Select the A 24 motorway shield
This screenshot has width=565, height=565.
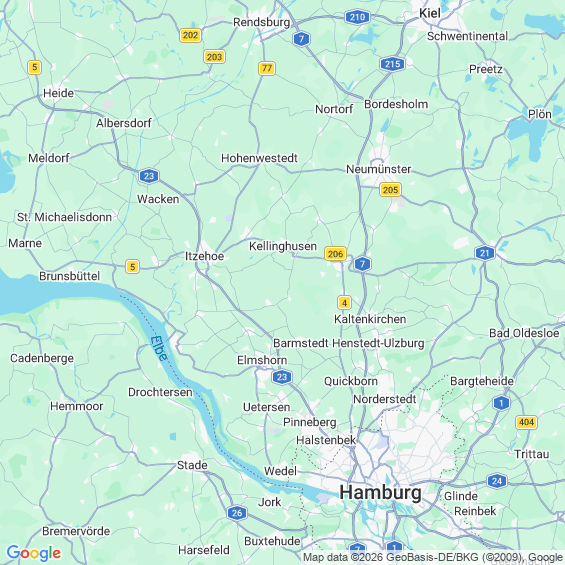(x=497, y=481)
